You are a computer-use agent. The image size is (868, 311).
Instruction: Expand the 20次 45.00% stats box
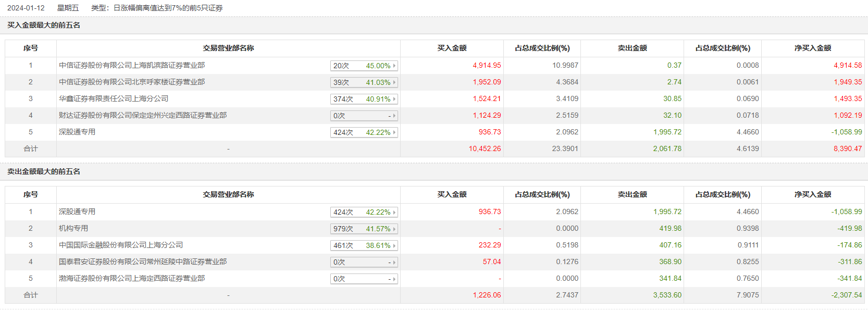pos(364,66)
